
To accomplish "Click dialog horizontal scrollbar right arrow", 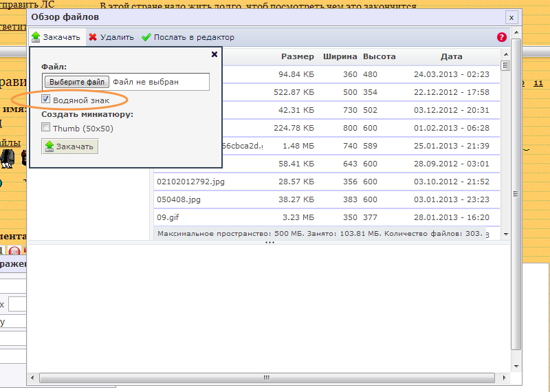I will 505,378.
